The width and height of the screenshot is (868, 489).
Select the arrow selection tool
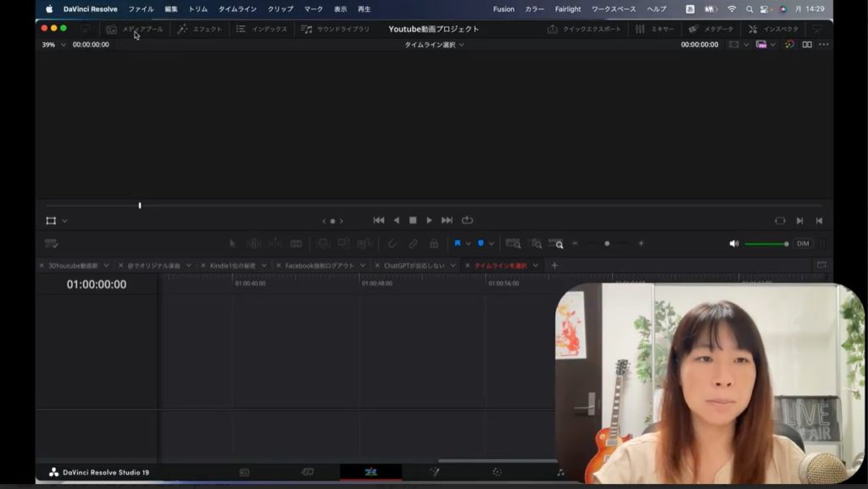pyautogui.click(x=232, y=244)
